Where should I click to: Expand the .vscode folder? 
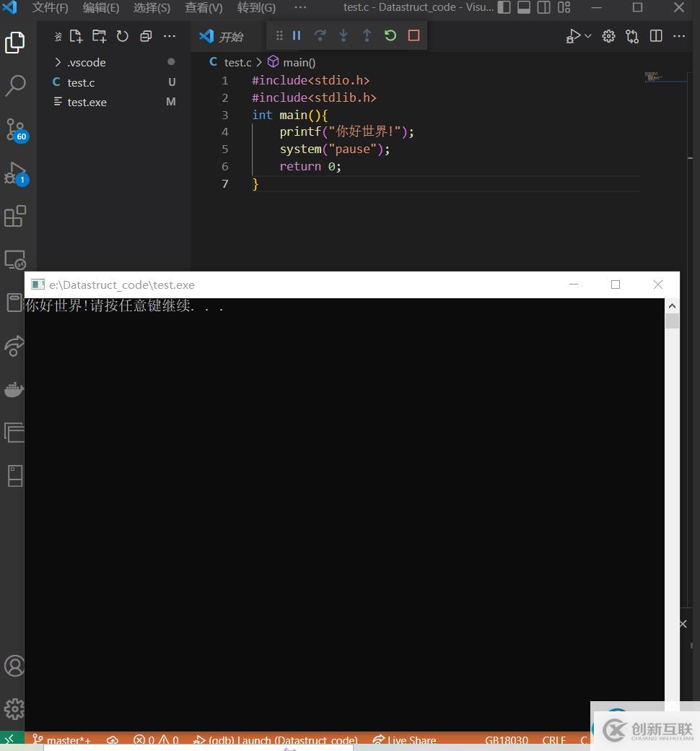pos(114,62)
